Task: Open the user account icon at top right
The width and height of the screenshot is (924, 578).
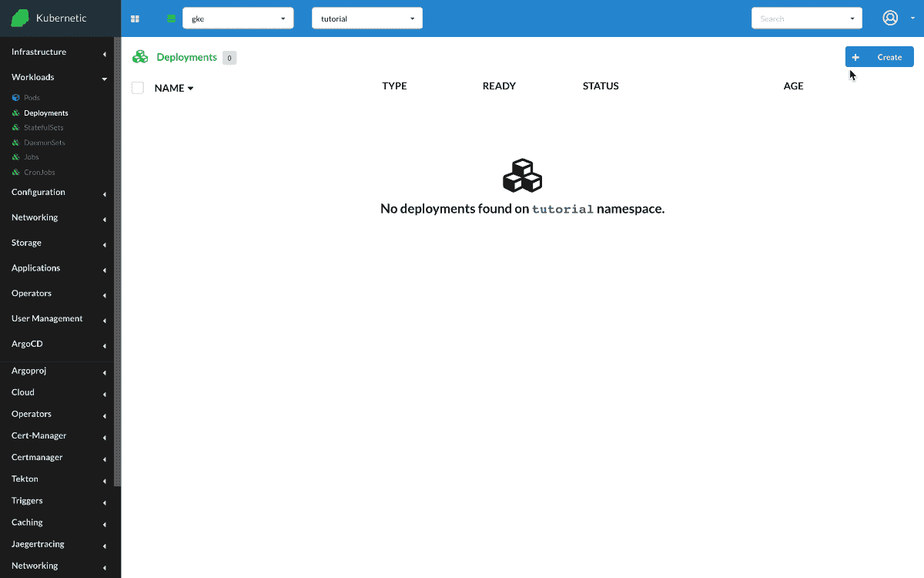Action: pyautogui.click(x=890, y=18)
